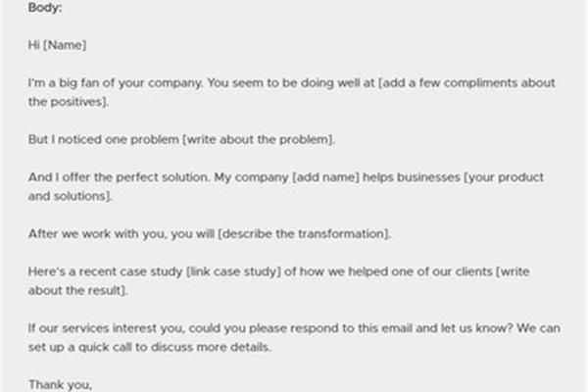Click the '[your product' placeholder text

pos(504,177)
